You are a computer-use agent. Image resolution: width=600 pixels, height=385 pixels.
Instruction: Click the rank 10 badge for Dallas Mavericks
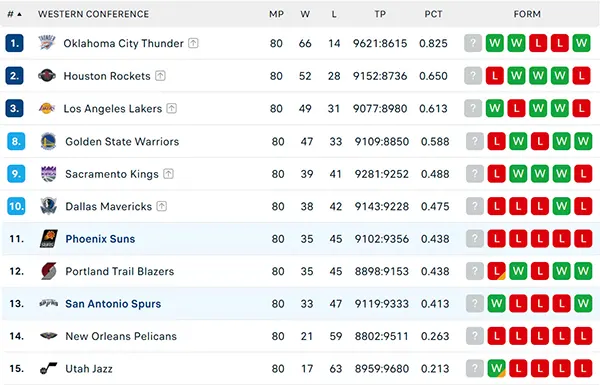pyautogui.click(x=16, y=206)
